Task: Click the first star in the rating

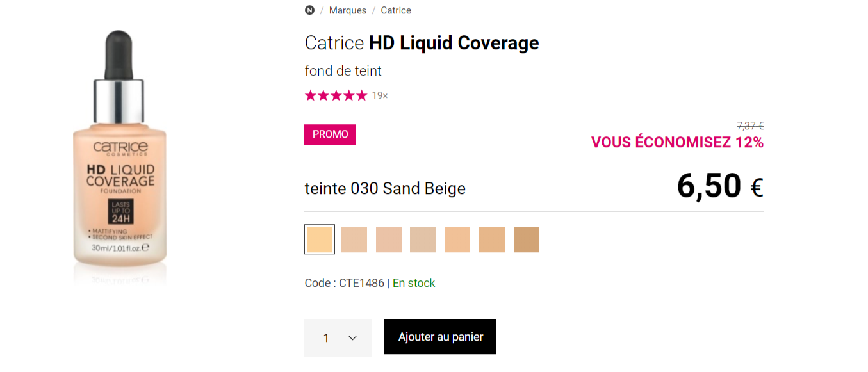Action: [x=309, y=95]
